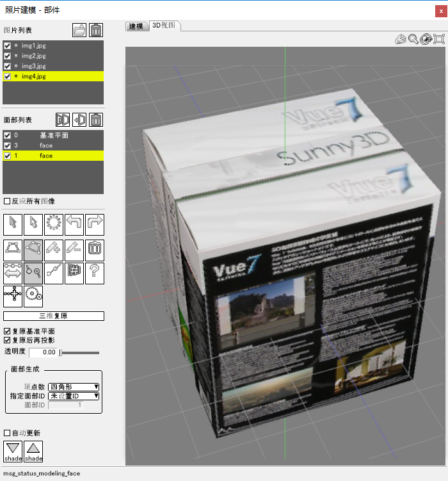Click 三维复原 button

[54, 316]
